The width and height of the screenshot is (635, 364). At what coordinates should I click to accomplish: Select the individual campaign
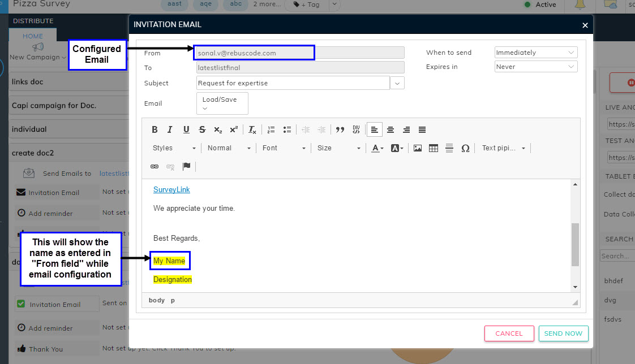point(69,129)
